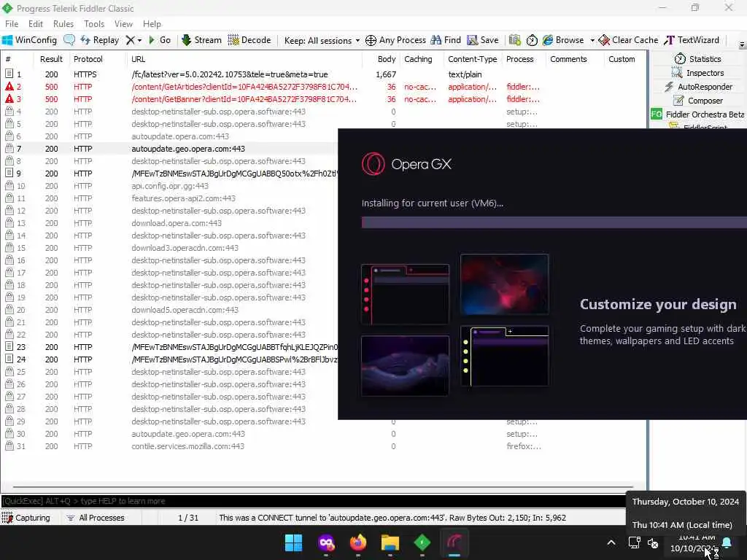Select the /content/GetBanner session URL
Viewport: 747px width, 560px height.
244,99
